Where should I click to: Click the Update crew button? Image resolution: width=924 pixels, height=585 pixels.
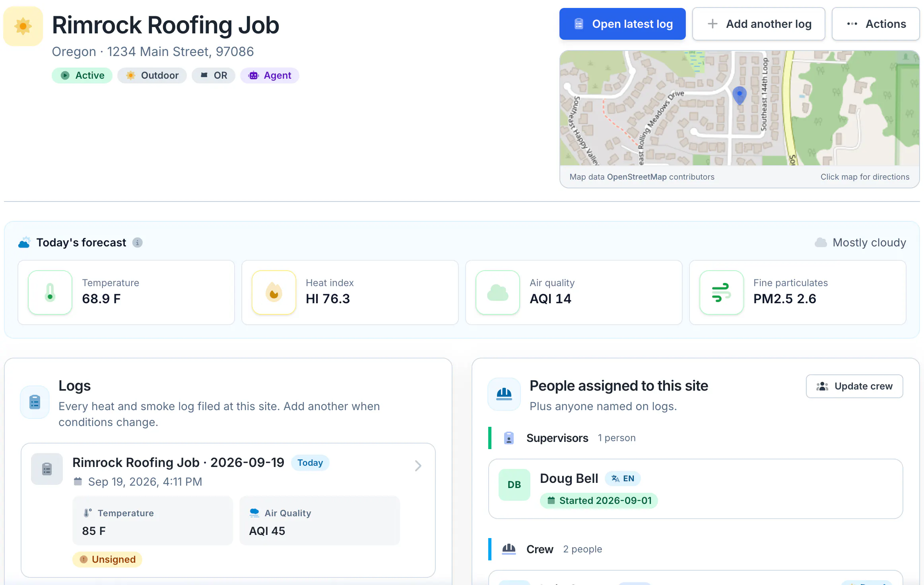(854, 386)
